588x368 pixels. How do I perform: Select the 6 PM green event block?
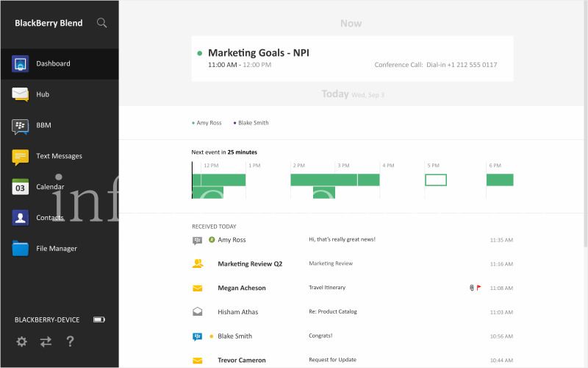500,180
